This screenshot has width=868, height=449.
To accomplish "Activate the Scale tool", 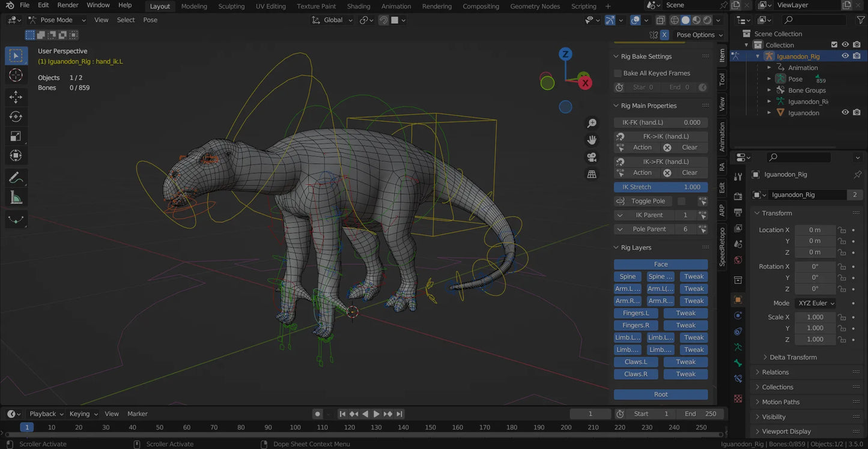I will click(16, 136).
